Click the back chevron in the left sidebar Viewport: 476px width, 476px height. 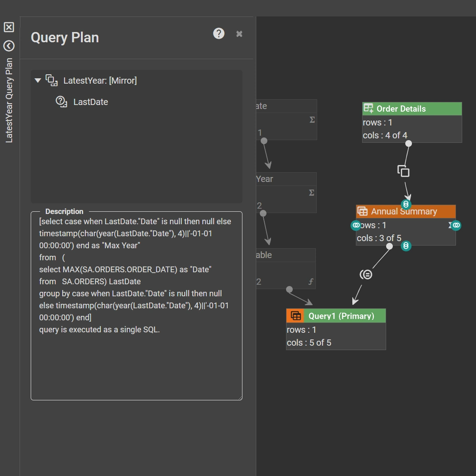click(9, 46)
